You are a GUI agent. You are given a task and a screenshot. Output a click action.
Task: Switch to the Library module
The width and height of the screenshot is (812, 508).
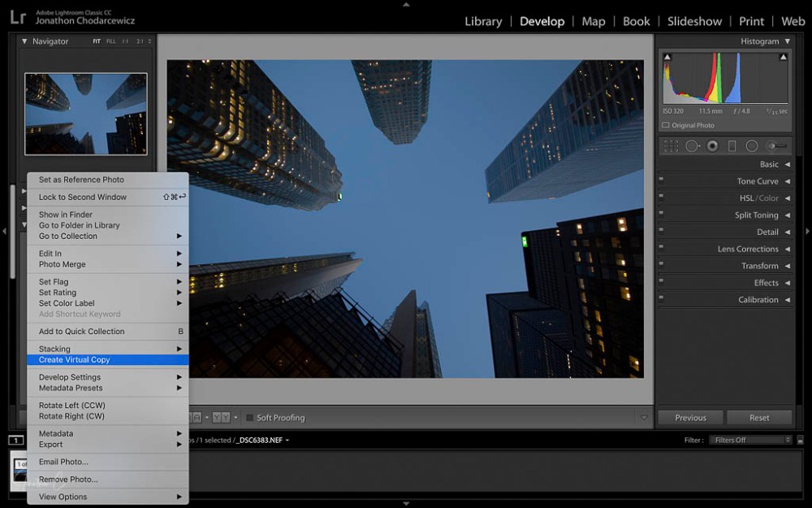click(483, 21)
